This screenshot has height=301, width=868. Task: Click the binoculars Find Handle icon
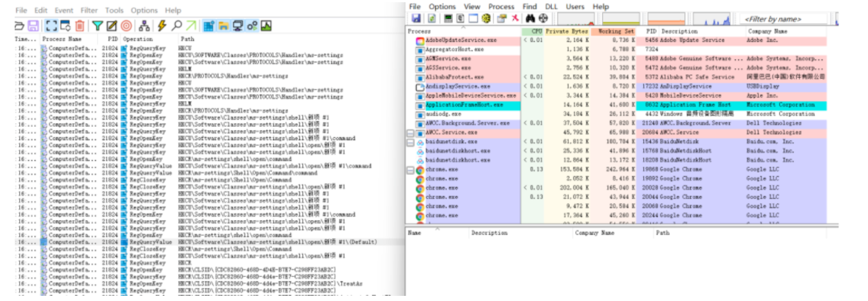(x=530, y=18)
